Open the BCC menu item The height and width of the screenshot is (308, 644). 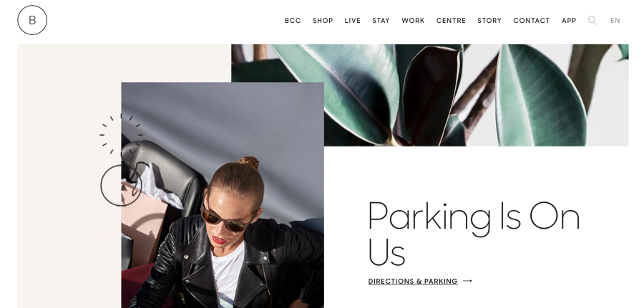[293, 21]
